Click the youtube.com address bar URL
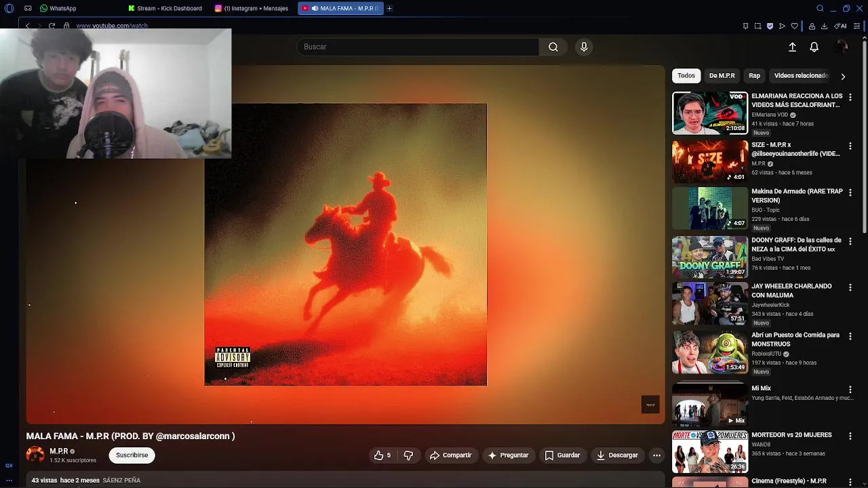The width and height of the screenshot is (868, 488). click(x=112, y=26)
